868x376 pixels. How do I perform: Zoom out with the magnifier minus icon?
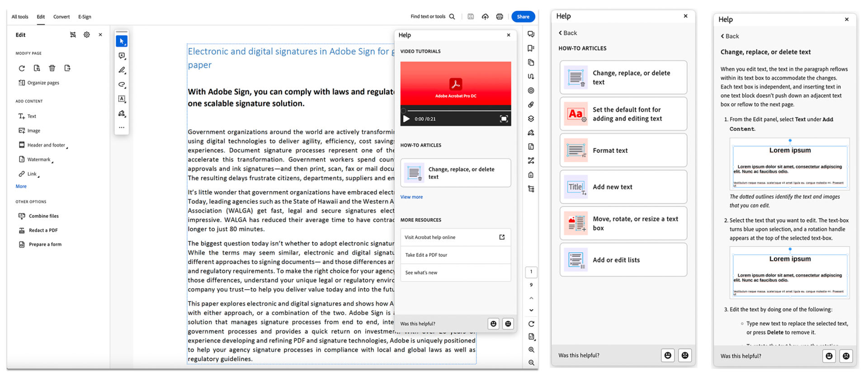(x=531, y=362)
